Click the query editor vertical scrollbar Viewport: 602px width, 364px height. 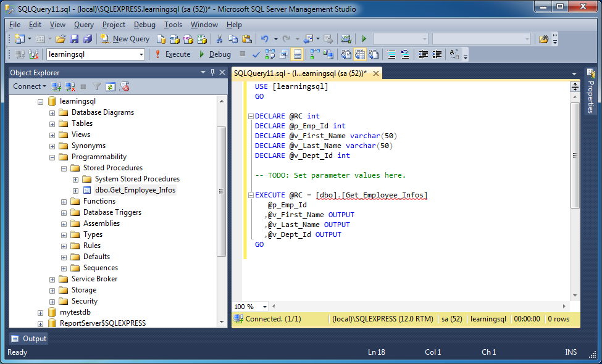(575, 155)
